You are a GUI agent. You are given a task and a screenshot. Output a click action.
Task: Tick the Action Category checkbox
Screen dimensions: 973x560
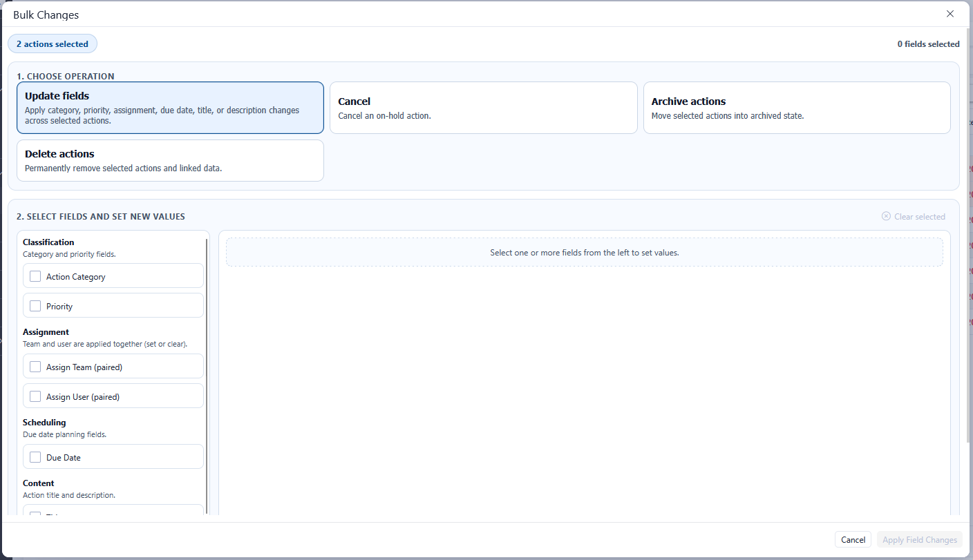[x=35, y=276]
